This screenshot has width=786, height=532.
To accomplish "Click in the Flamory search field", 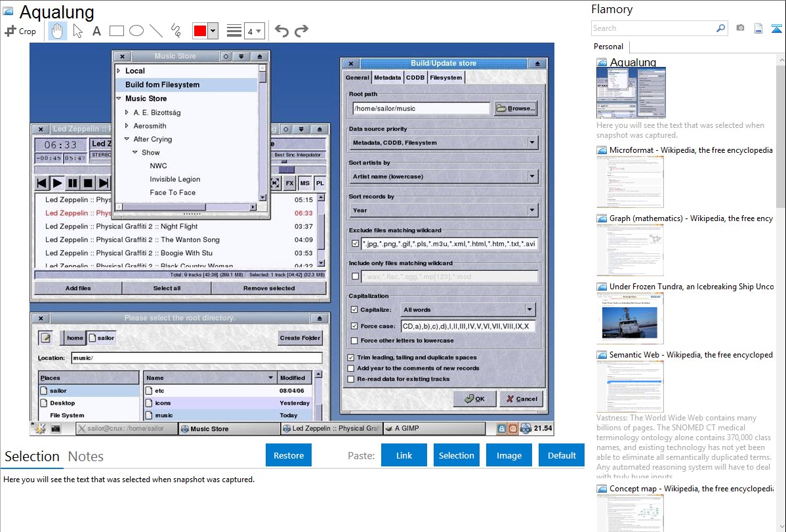I will [x=653, y=28].
